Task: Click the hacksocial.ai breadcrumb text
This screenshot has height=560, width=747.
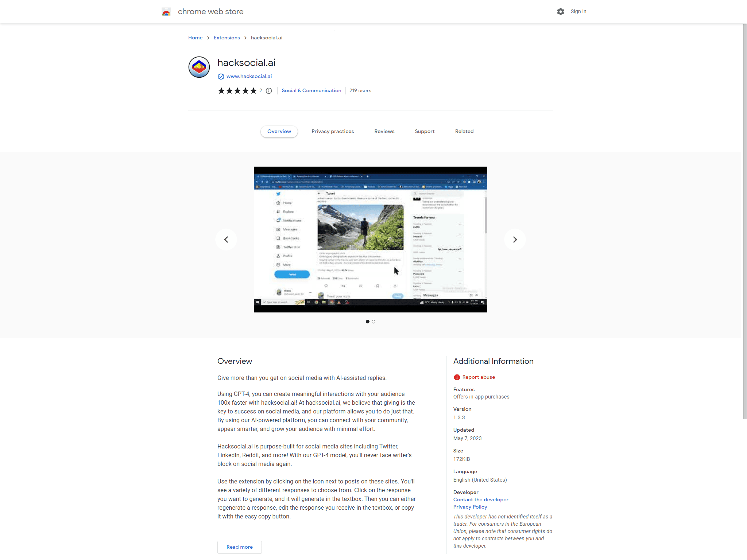Action: (267, 38)
